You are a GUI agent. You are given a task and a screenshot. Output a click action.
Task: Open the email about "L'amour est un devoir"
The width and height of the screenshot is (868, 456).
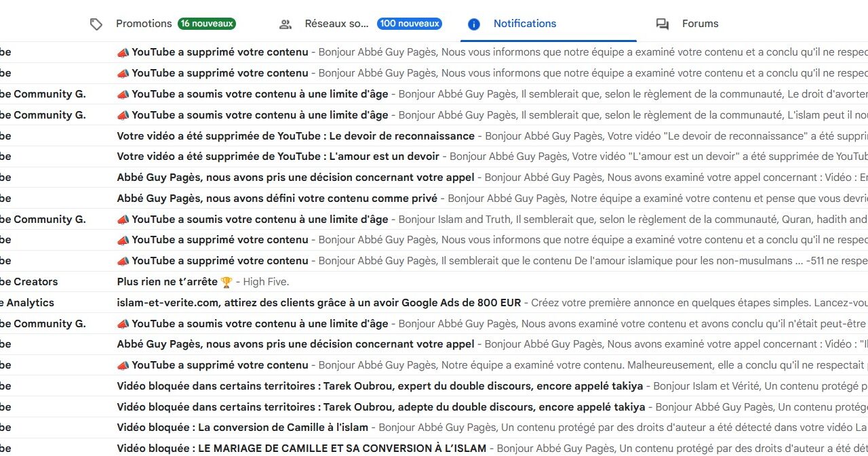pos(434,157)
